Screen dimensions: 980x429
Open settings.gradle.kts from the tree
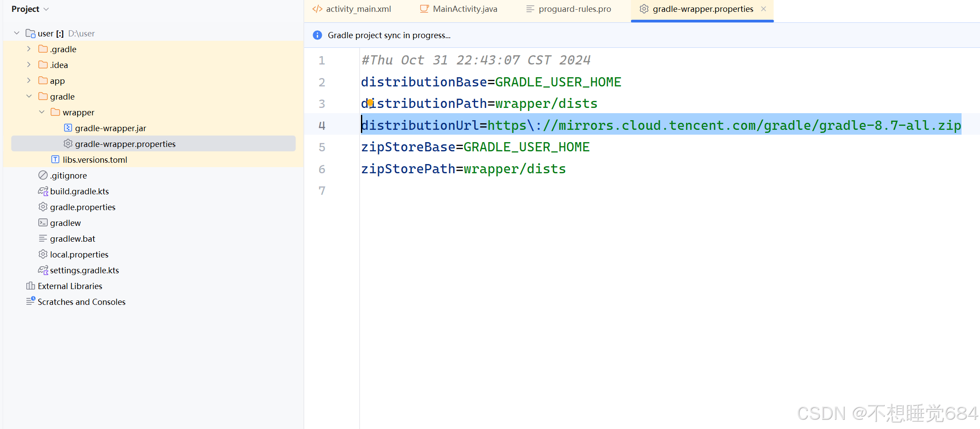click(84, 270)
